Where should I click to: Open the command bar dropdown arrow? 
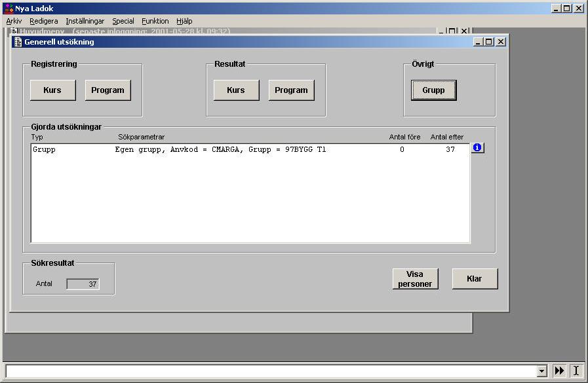542,371
